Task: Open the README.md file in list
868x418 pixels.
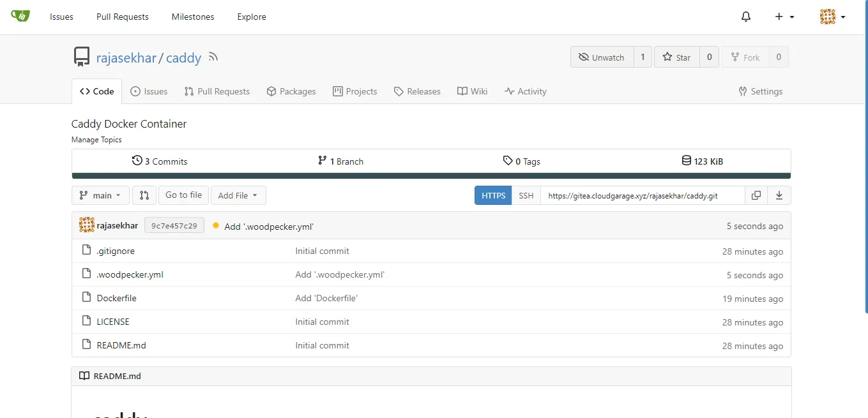Action: [x=121, y=345]
